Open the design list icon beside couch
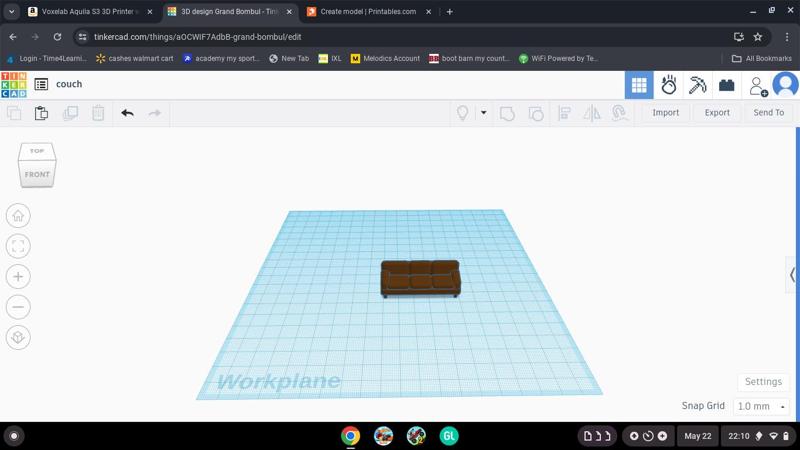Image resolution: width=800 pixels, height=450 pixels. click(41, 84)
